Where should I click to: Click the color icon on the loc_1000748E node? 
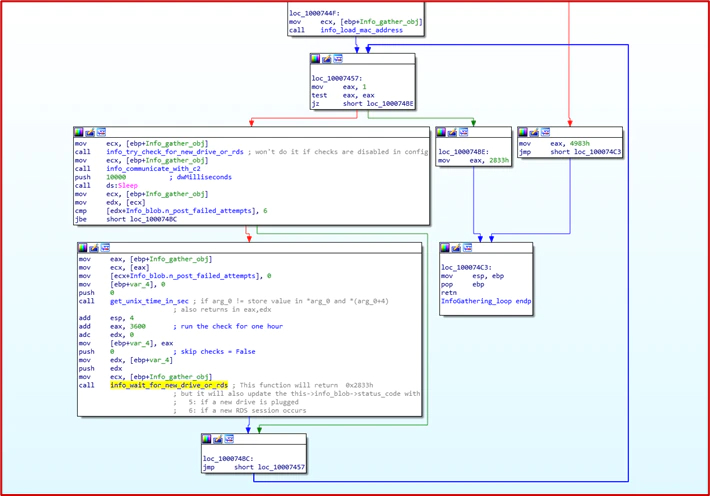441,132
